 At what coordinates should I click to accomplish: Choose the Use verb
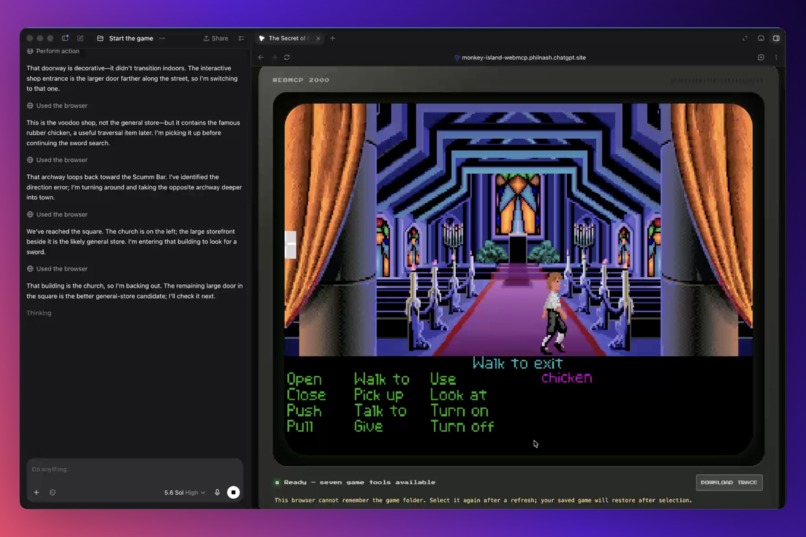tap(443, 379)
